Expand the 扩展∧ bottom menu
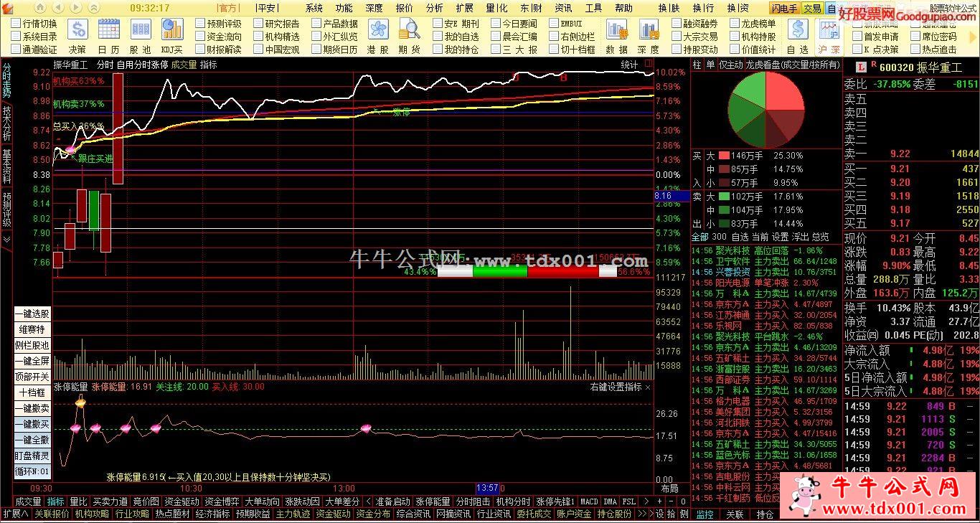This screenshot has width=980, height=523. (x=15, y=514)
